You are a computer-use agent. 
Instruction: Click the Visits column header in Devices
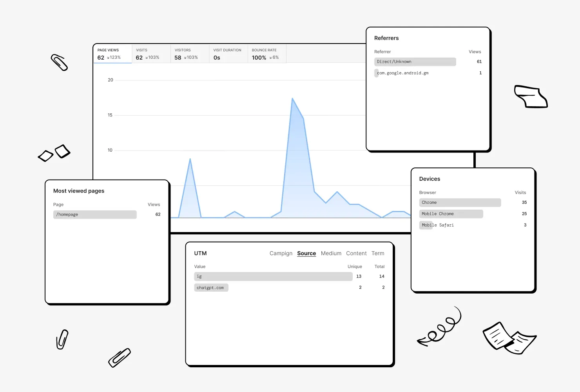point(520,192)
